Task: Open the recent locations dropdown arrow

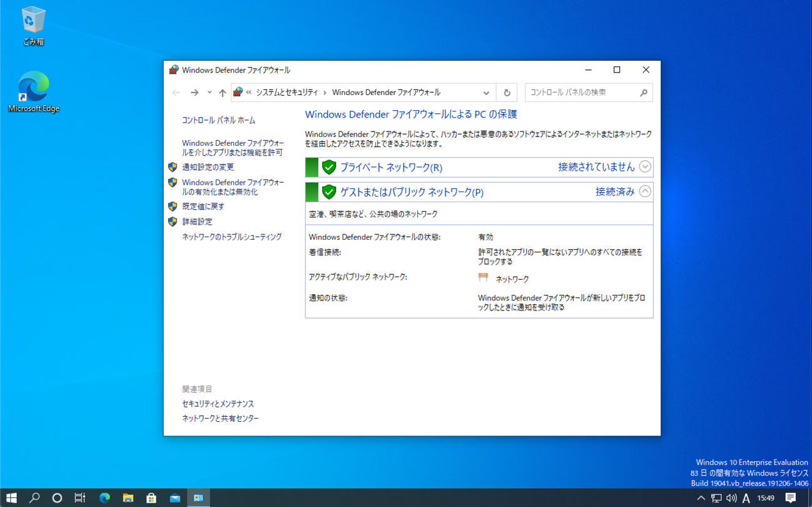Action: click(x=210, y=93)
